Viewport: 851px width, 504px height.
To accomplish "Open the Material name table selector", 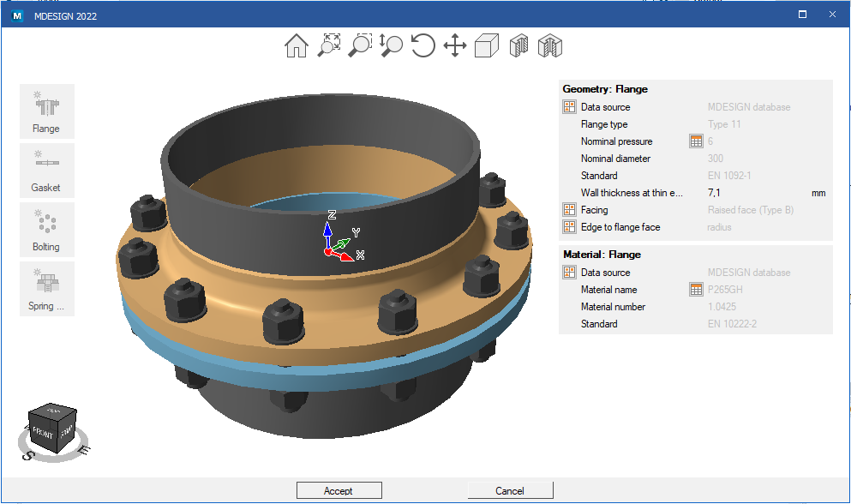I will (696, 290).
